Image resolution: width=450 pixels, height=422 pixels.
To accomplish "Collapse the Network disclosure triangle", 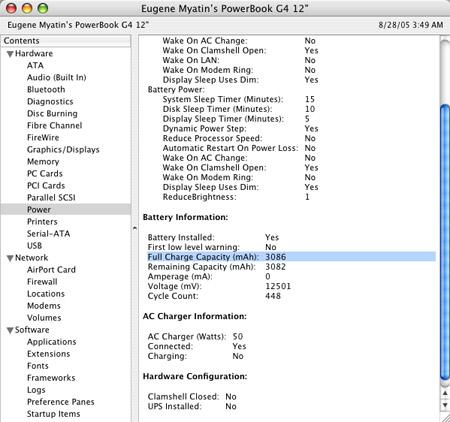I will click(10, 258).
